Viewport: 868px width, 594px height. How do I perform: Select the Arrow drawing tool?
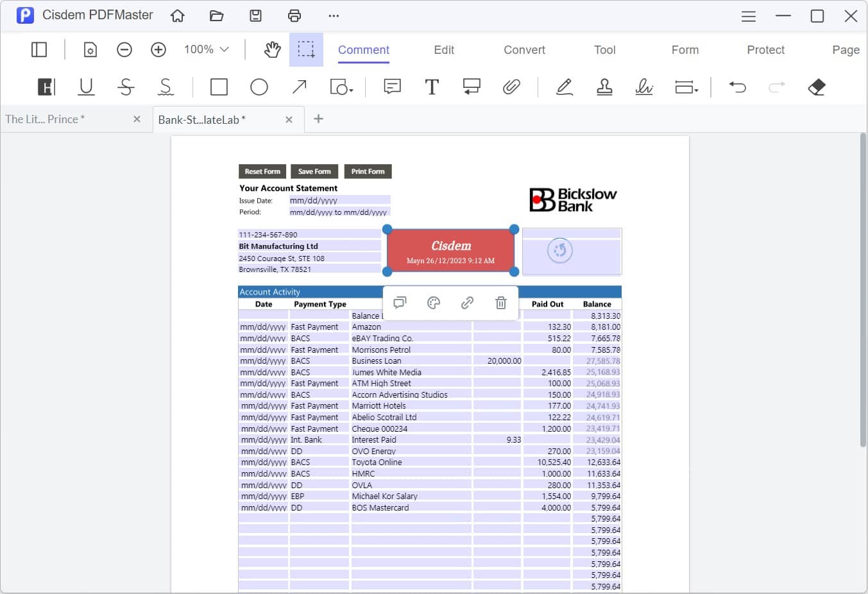pos(299,87)
